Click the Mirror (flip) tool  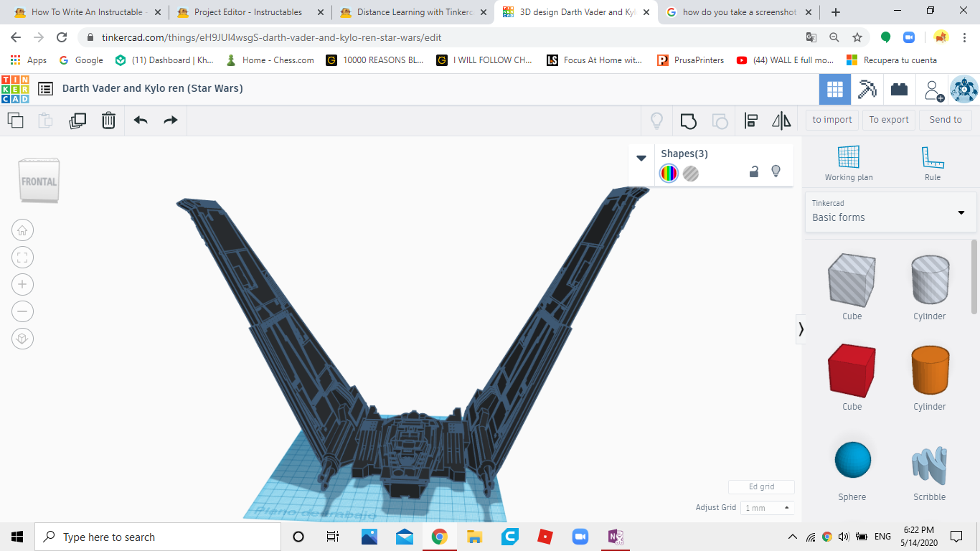click(781, 121)
